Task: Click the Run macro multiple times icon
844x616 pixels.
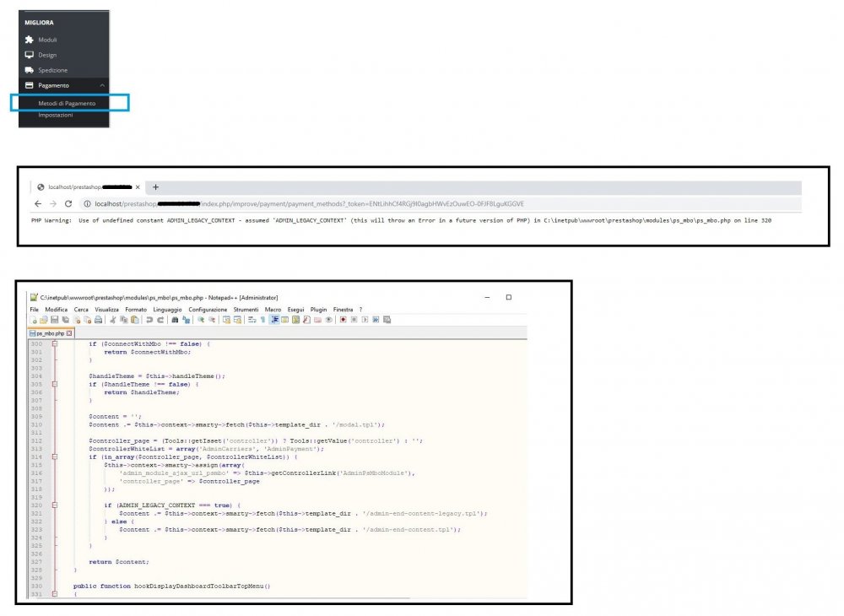Action: [x=376, y=320]
